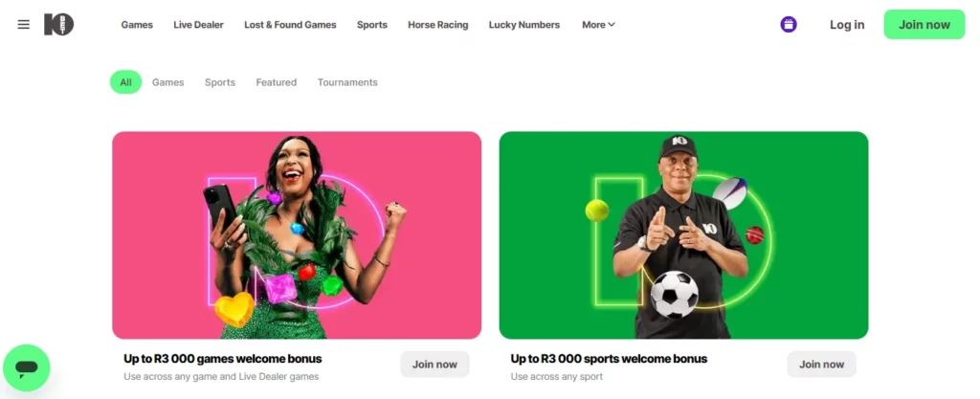Viewport: 980px width, 399px height.
Task: Open Games in the top navigation
Action: (137, 25)
